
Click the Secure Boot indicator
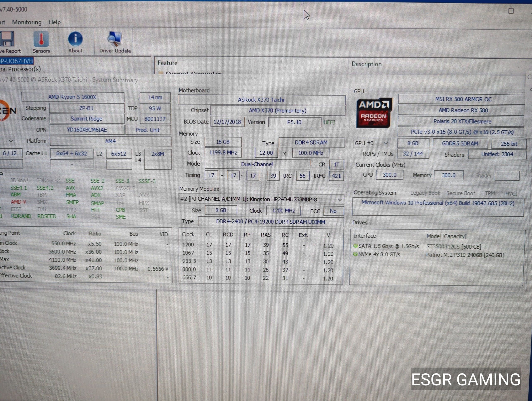[461, 193]
